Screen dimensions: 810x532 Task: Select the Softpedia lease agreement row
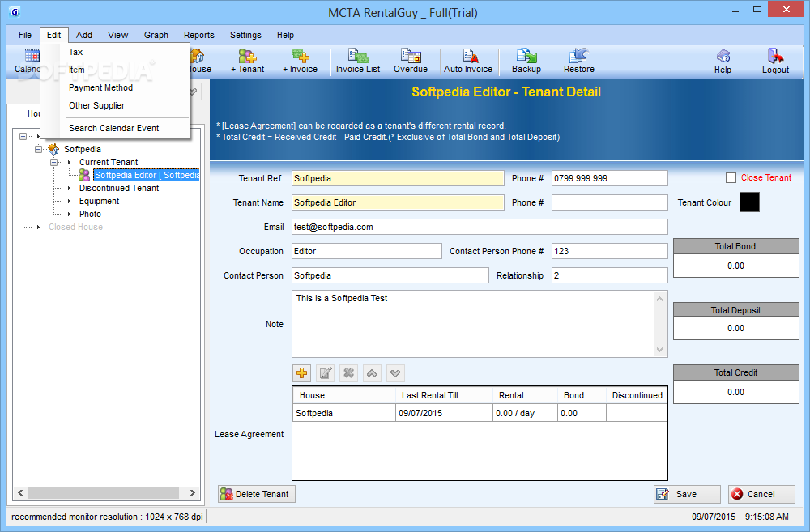tap(480, 413)
